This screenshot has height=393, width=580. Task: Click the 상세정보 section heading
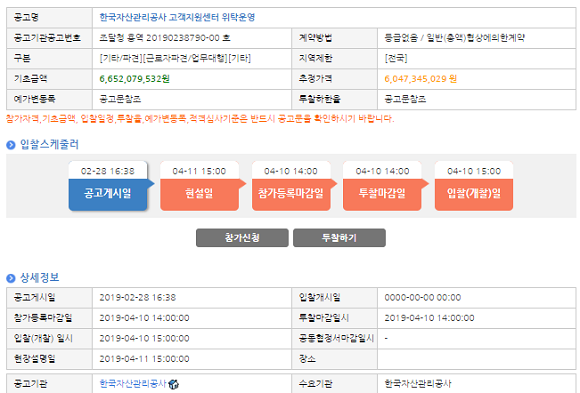point(40,278)
